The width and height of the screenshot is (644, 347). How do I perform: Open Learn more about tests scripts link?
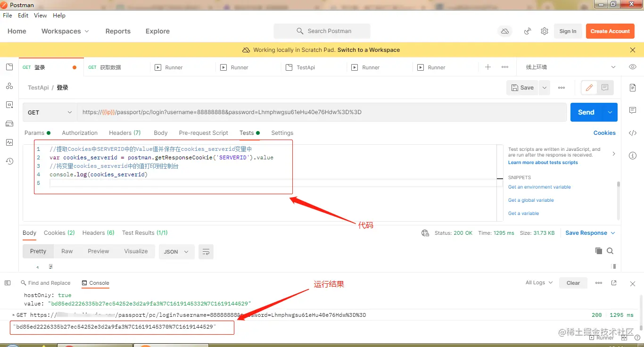point(543,163)
